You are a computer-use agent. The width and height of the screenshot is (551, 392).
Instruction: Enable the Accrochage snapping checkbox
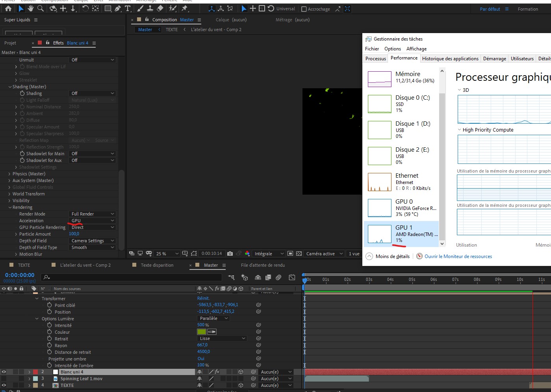[x=304, y=9]
